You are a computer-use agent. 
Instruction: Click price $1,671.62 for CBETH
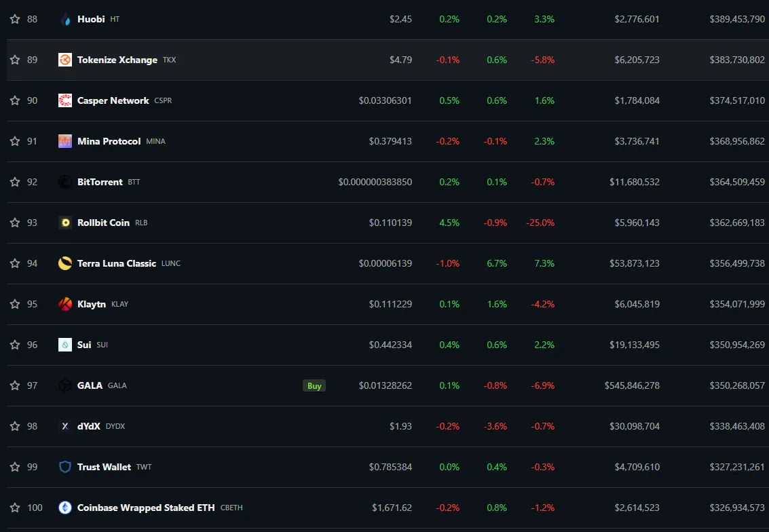point(392,508)
